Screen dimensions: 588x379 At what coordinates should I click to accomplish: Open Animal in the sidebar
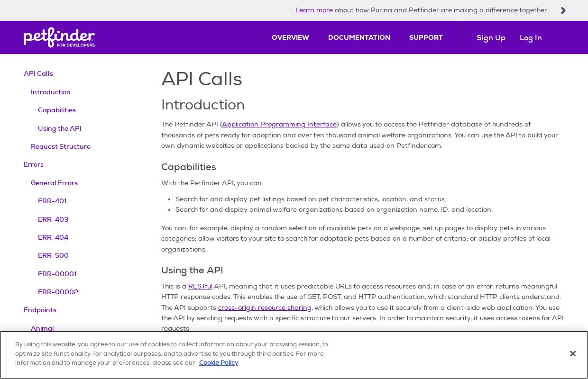(x=42, y=328)
